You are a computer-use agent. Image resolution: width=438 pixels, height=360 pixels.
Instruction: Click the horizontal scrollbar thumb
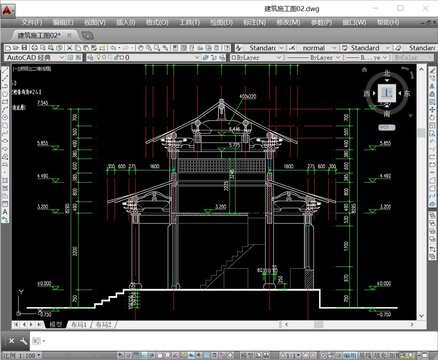pyautogui.click(x=319, y=324)
